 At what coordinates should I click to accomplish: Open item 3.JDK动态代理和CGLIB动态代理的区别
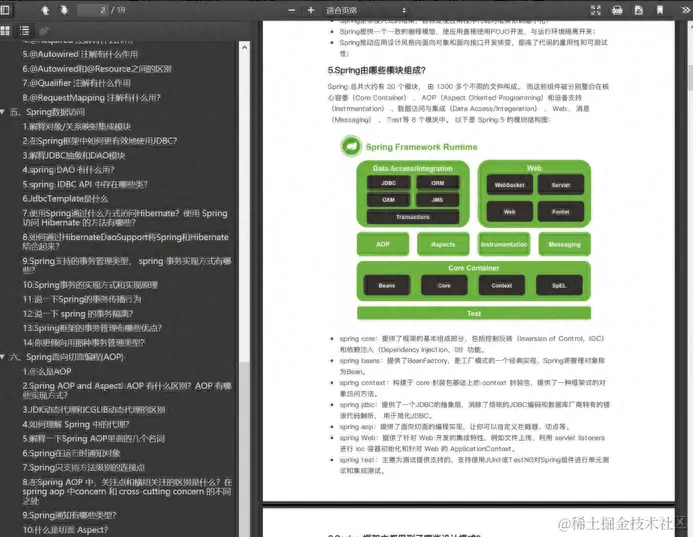94,410
